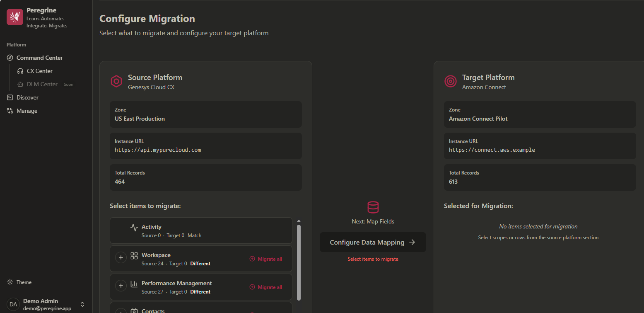Viewport: 644px width, 313px height.
Task: Click the Contacts row icon
Action: tap(134, 311)
